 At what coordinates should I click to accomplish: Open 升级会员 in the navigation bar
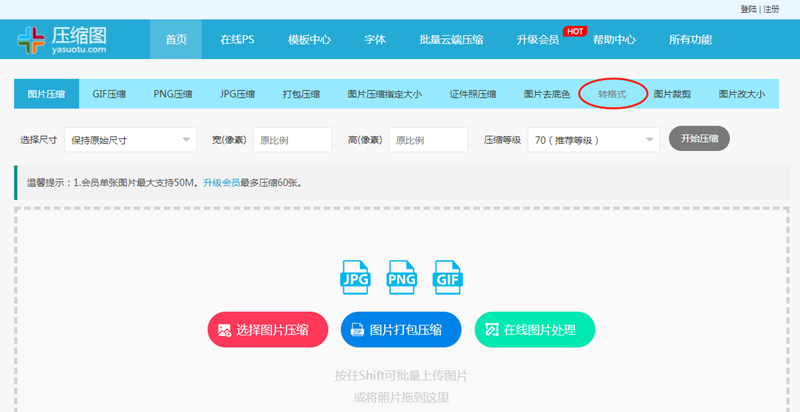tap(538, 40)
